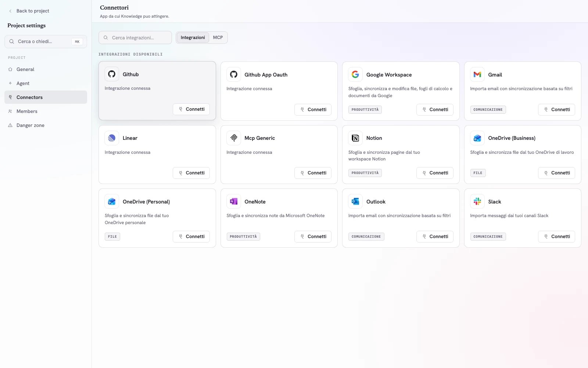Click the plug icon next to Connectors
The image size is (588, 368).
point(10,97)
